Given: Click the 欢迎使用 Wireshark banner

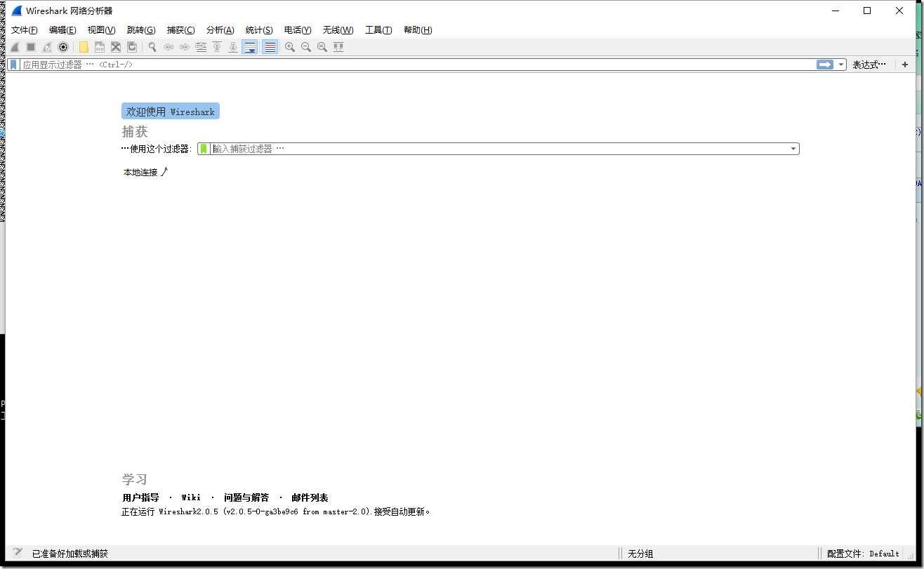Looking at the screenshot, I should [x=171, y=112].
